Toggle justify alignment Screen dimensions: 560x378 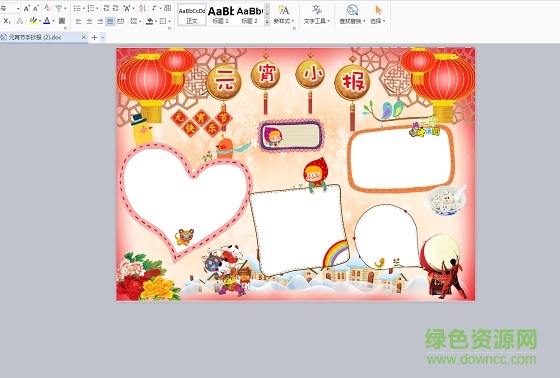tap(110, 21)
